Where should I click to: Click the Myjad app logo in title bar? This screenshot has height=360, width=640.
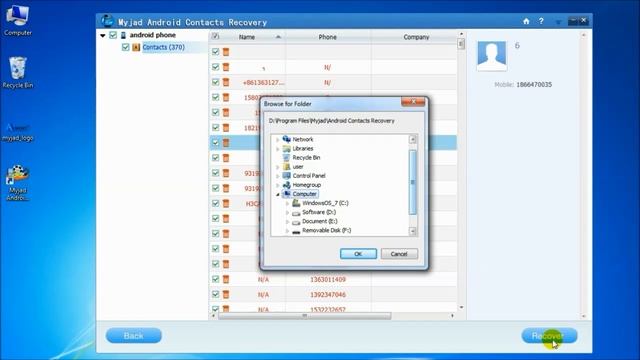(107, 21)
